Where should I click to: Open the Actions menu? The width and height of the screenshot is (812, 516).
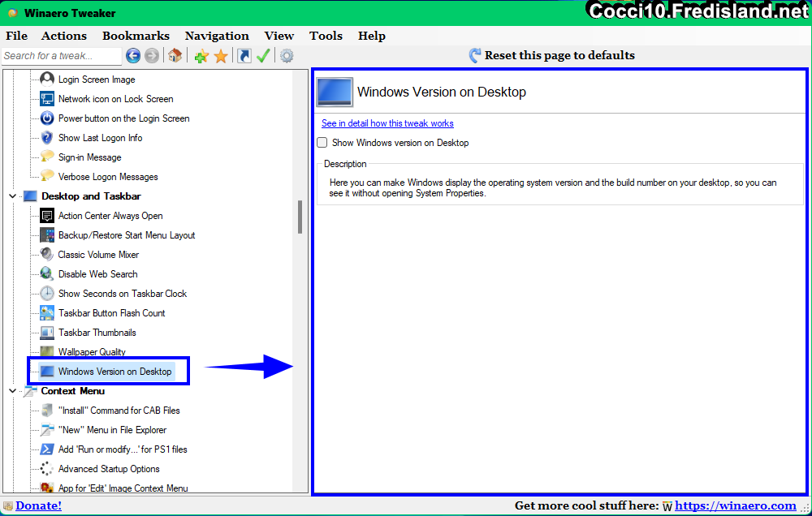64,36
